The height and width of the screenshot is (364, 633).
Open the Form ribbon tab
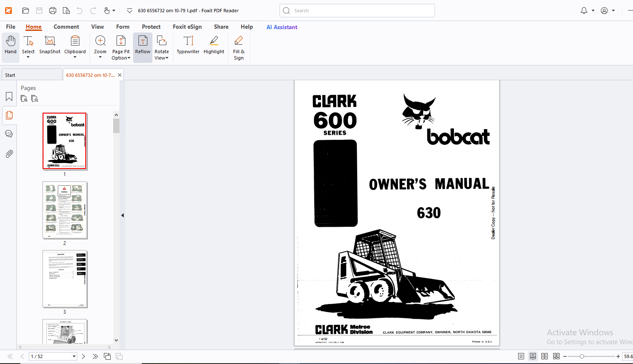pos(123,27)
